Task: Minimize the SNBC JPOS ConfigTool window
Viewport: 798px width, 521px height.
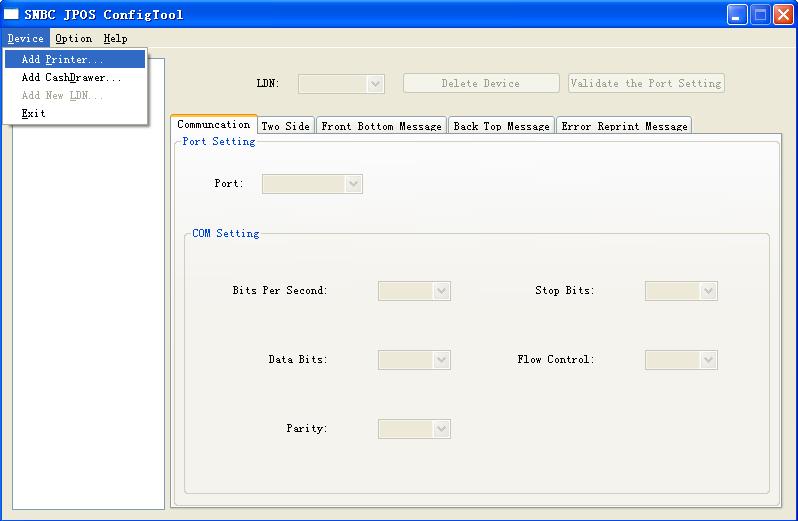Action: 736,14
